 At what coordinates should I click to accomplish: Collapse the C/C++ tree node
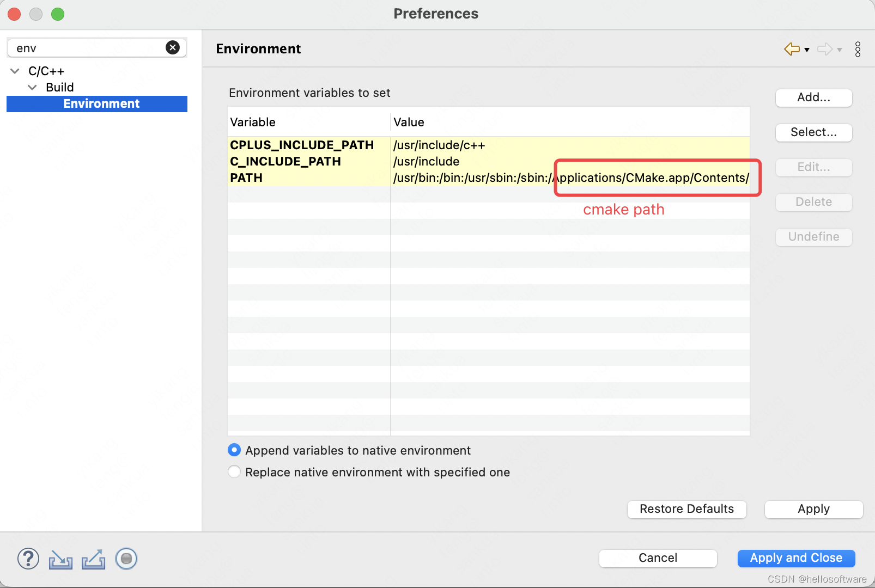pos(15,71)
